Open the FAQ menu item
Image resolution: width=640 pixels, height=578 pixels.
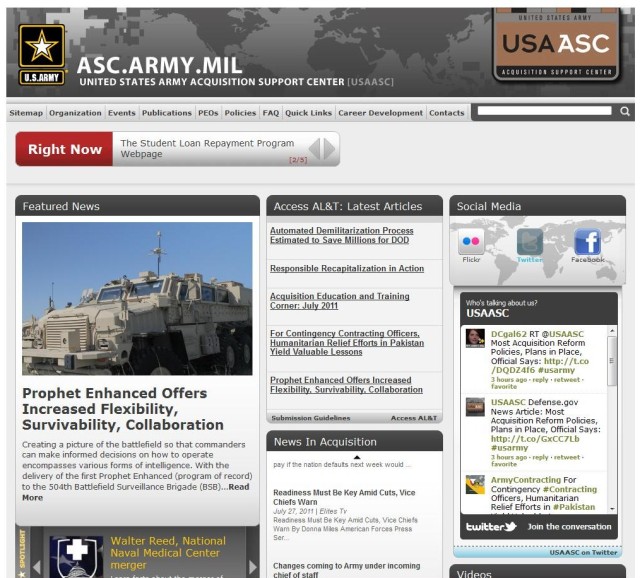click(x=271, y=113)
